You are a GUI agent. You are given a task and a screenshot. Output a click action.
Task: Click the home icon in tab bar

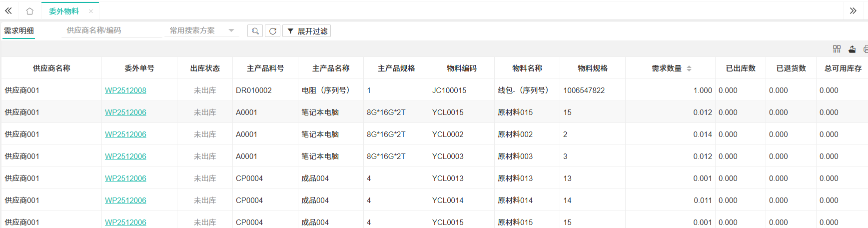click(29, 11)
